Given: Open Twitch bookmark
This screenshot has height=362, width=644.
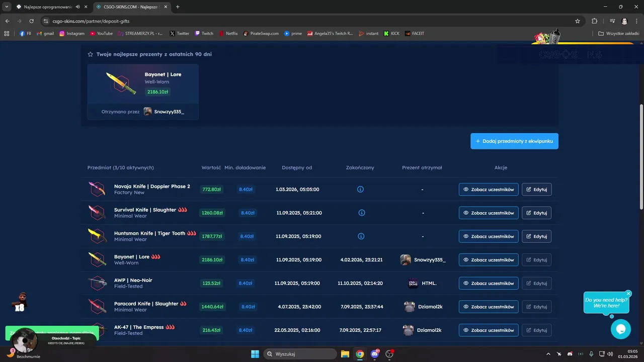Looking at the screenshot, I should point(204,34).
